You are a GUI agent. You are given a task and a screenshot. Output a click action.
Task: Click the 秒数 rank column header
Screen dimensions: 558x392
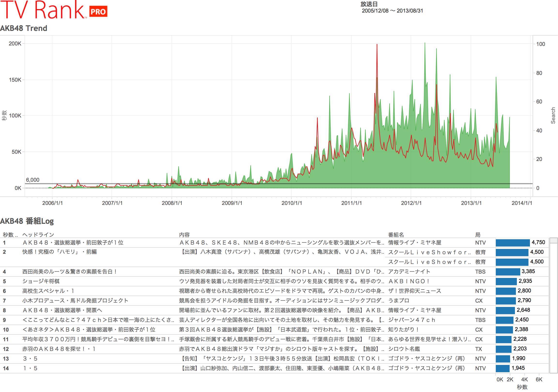[x=10, y=234]
